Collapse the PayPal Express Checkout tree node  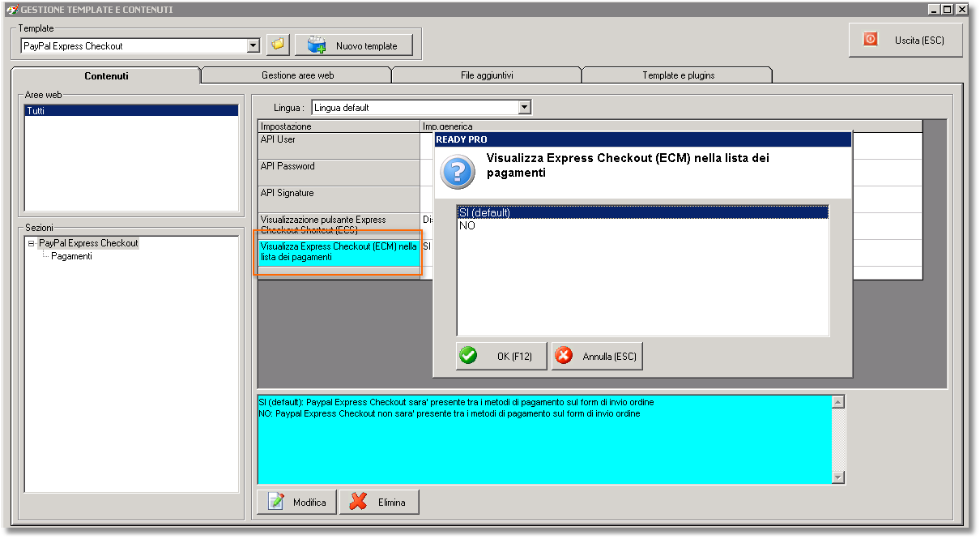(x=31, y=243)
